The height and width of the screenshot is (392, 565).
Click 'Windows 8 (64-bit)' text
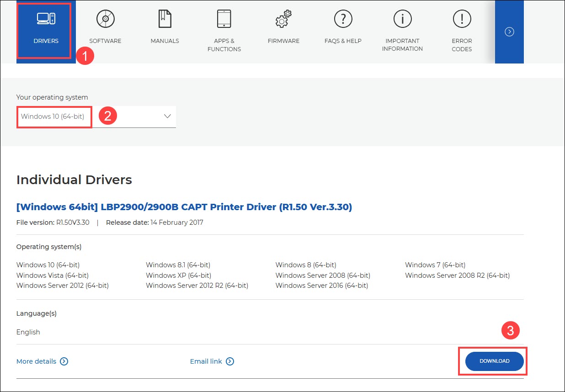[x=306, y=265]
